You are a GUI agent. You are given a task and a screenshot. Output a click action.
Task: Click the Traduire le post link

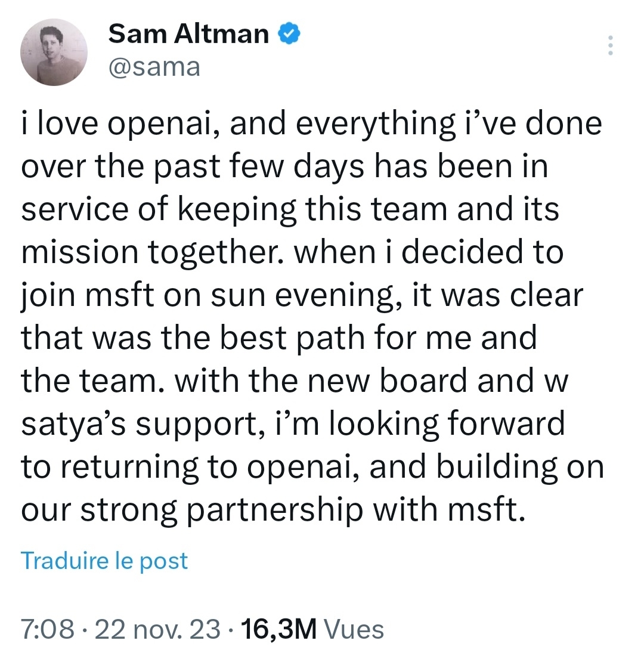point(104,561)
